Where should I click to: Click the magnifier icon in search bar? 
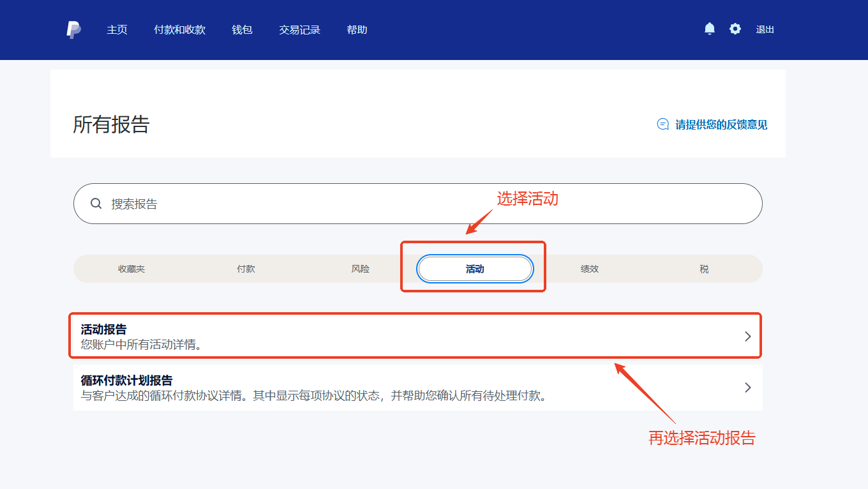pyautogui.click(x=96, y=204)
